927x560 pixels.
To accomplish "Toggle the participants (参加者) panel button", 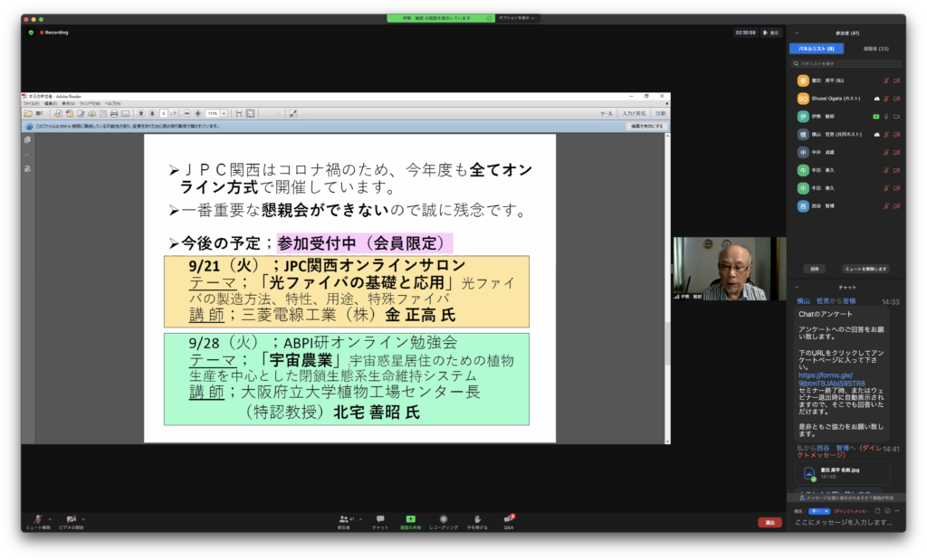I will click(344, 522).
